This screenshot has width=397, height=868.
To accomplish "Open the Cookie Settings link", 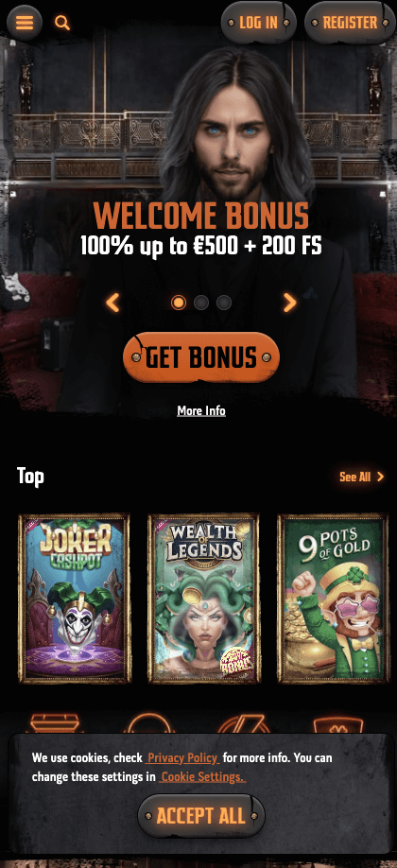I will click(202, 776).
